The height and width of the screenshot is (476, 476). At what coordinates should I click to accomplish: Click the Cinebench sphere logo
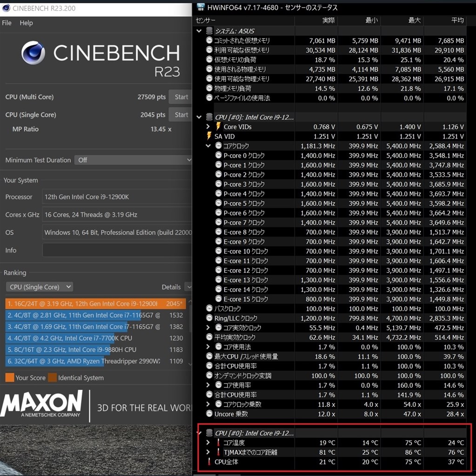coord(34,53)
